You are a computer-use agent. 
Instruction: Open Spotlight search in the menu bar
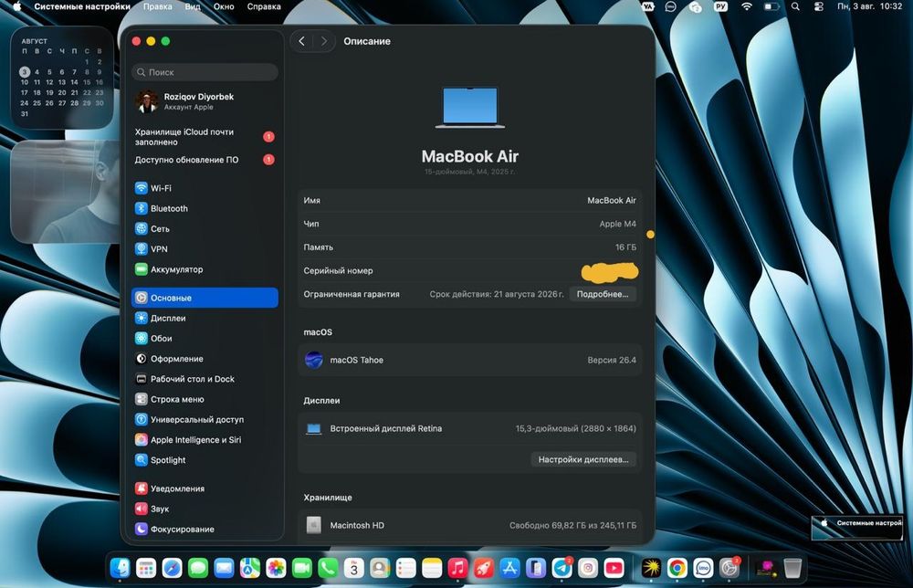[795, 6]
